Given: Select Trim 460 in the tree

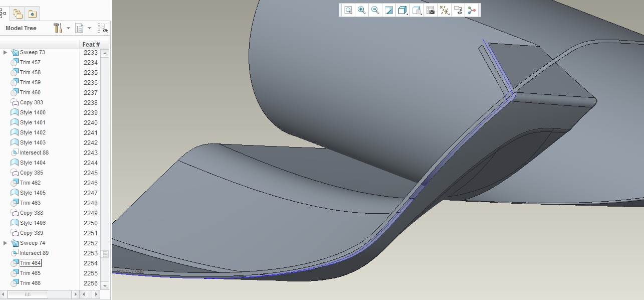Looking at the screenshot, I should (x=30, y=92).
